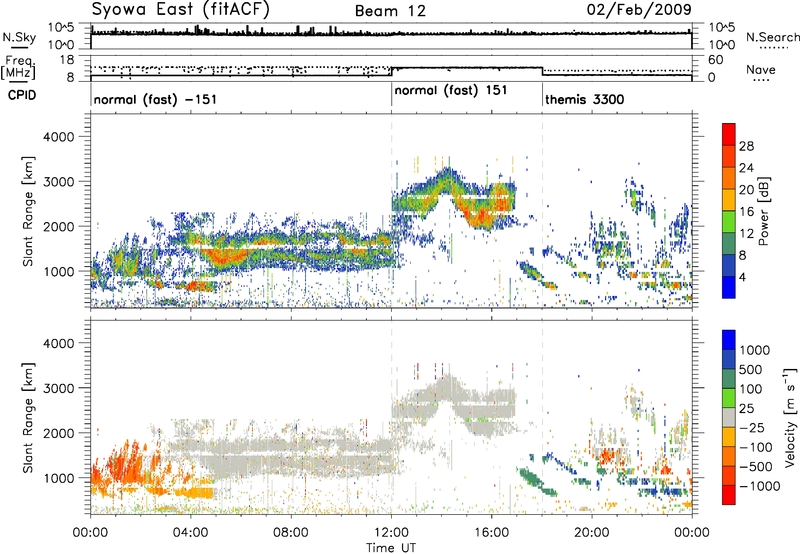Click the 'Velocity [m s-1]' colorbar title
This screenshot has height=554, width=800.
point(790,417)
